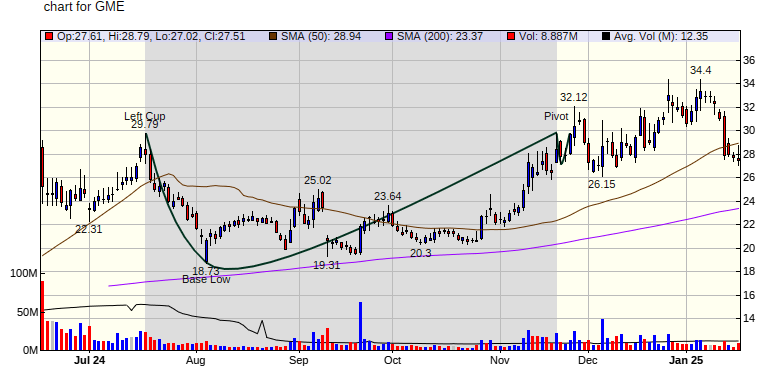Click the black Avg. Vol legend swatch
780x376 pixels.
point(605,36)
